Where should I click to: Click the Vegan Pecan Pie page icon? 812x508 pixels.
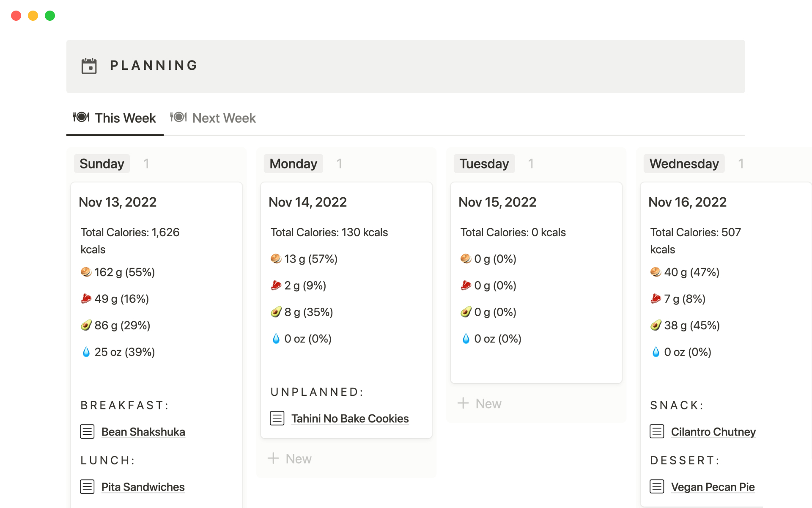(657, 486)
